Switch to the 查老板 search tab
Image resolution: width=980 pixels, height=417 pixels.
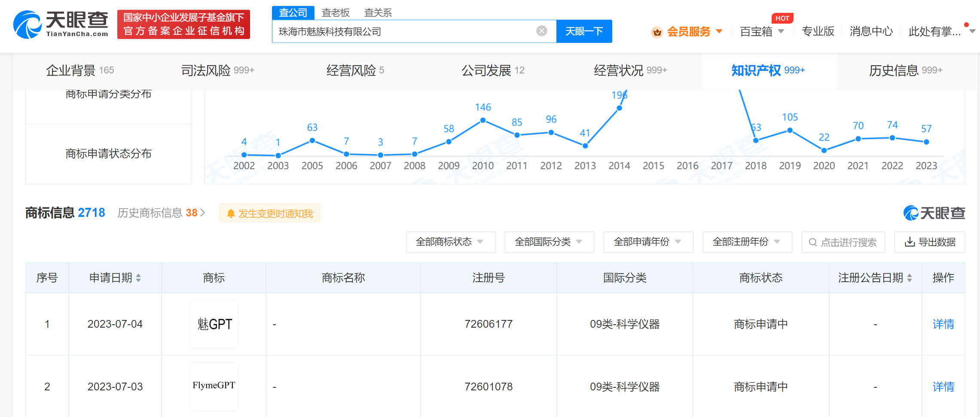click(x=336, y=12)
